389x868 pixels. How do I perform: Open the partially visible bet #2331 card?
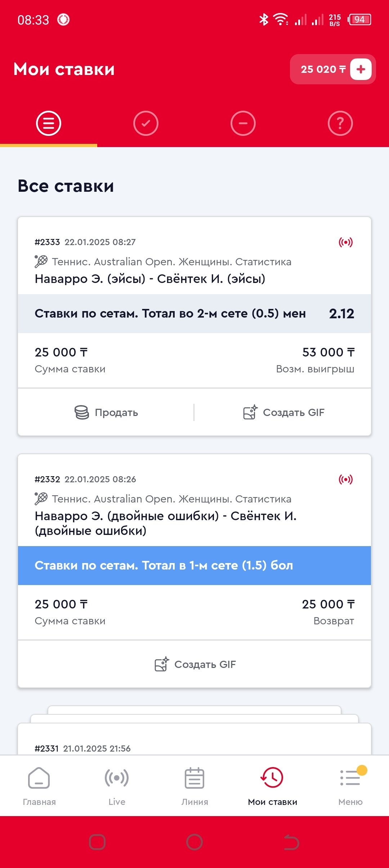pos(194,743)
